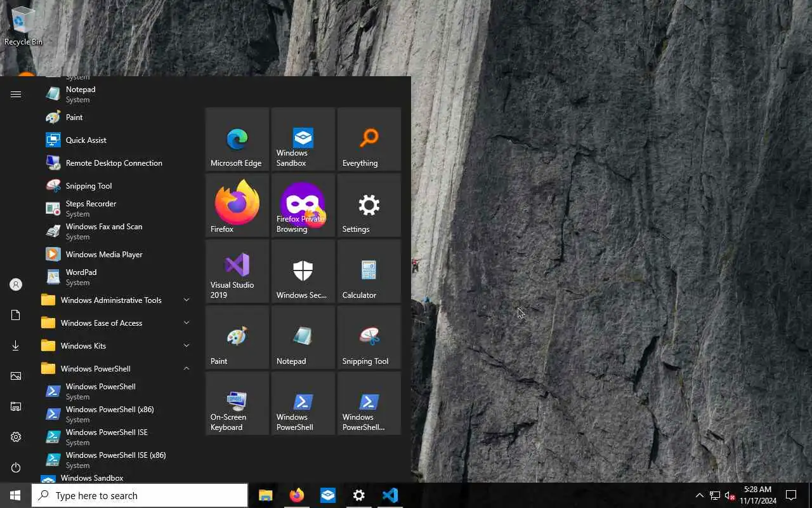
Task: Open the Windows Security tile
Action: [303, 271]
